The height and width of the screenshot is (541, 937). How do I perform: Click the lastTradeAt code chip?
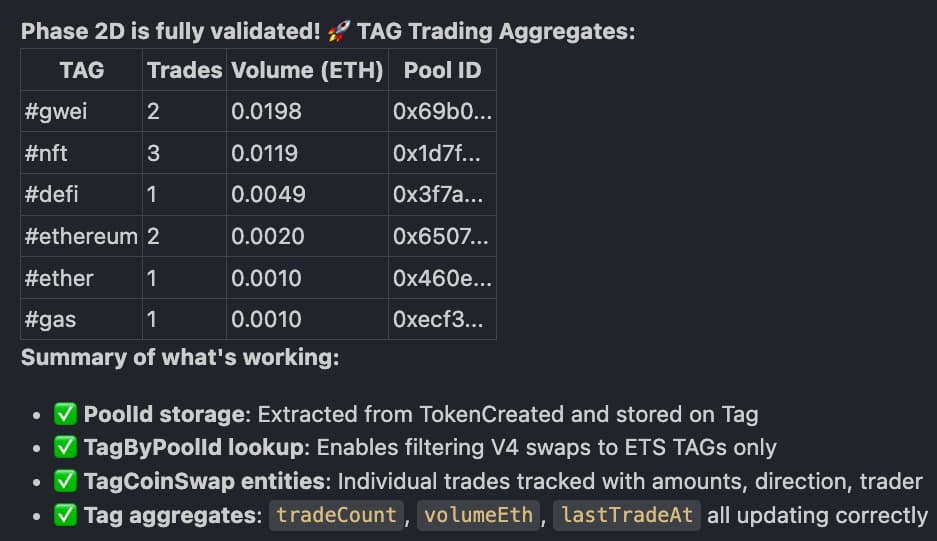pyautogui.click(x=627, y=515)
